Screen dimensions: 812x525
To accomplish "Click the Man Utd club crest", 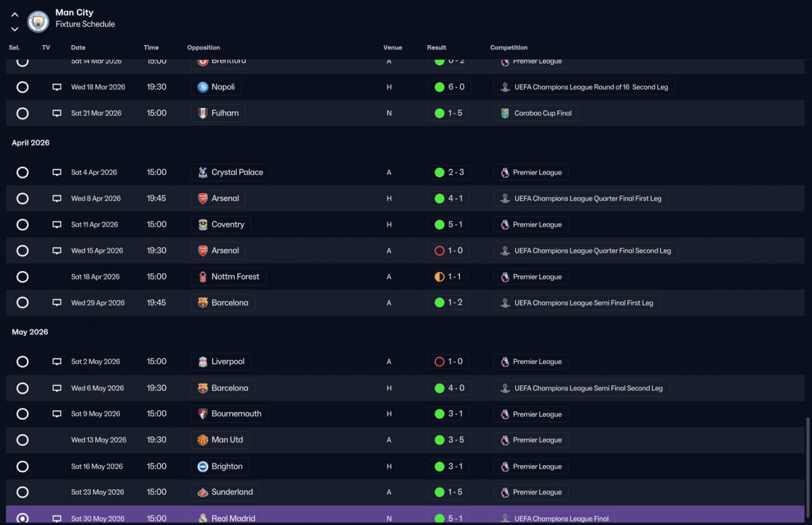I will point(202,440).
